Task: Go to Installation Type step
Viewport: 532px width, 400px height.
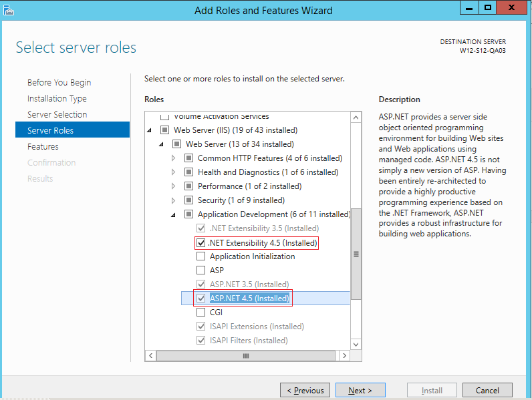Action: 57,98
